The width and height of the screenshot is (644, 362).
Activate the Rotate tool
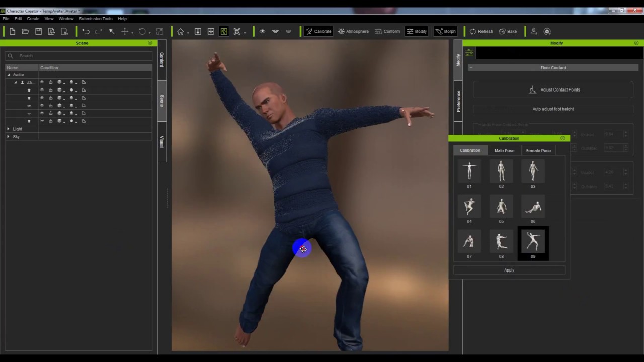point(142,31)
